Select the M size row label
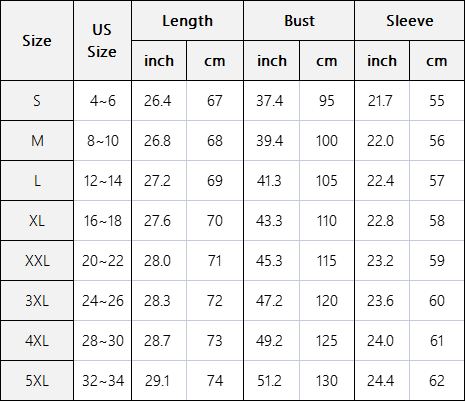This screenshot has width=466, height=402. (x=37, y=141)
